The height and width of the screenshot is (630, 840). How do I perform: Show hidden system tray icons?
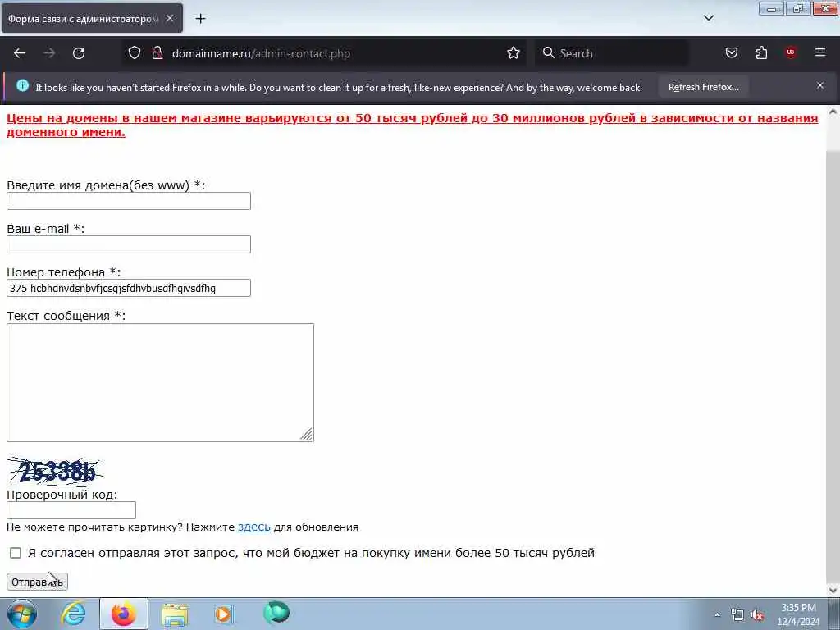pyautogui.click(x=717, y=614)
